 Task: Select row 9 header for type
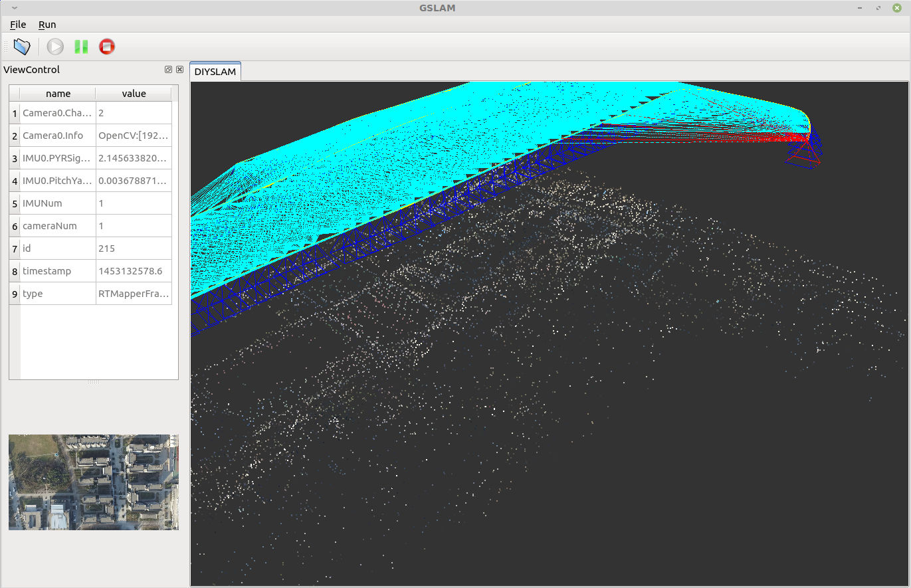click(x=15, y=294)
